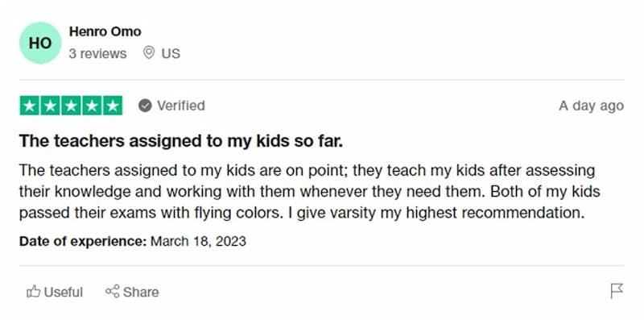Open the review titled 'The teachers assigned to my kids so far.'
Screen dimensions: 644x320
180,141
